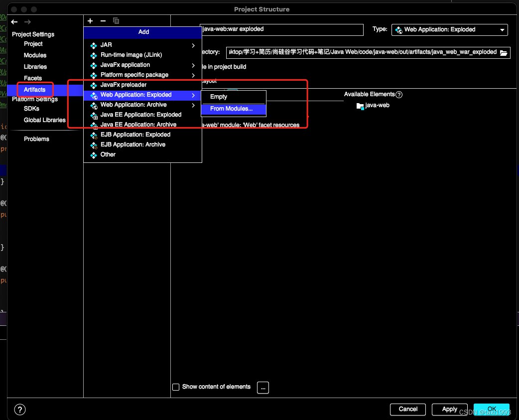This screenshot has width=519, height=420.
Task: Navigate back with the left arrow icon
Action: tap(14, 21)
